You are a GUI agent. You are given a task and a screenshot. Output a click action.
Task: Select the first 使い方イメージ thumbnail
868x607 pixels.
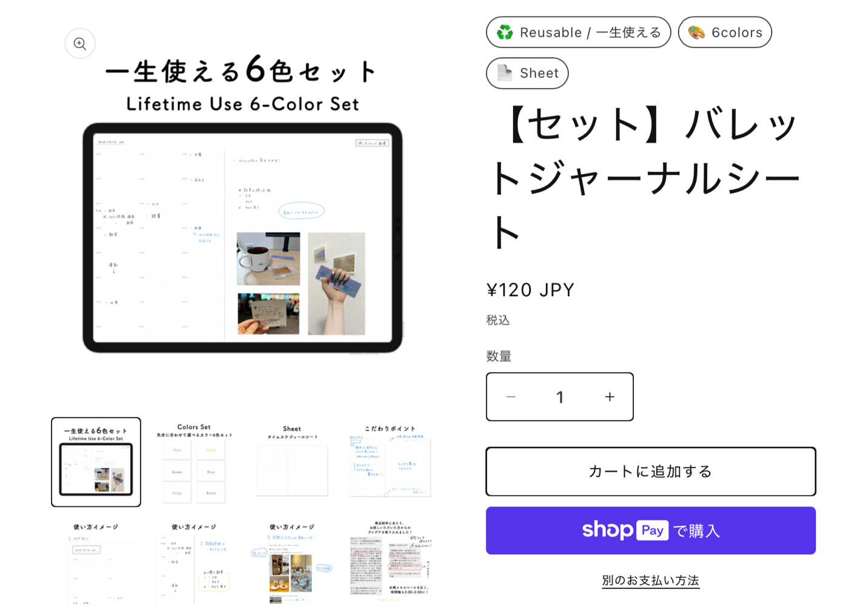[96, 561]
